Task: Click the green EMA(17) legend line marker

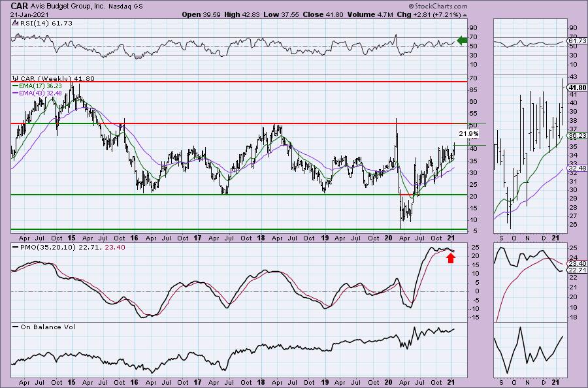Action: (x=16, y=86)
